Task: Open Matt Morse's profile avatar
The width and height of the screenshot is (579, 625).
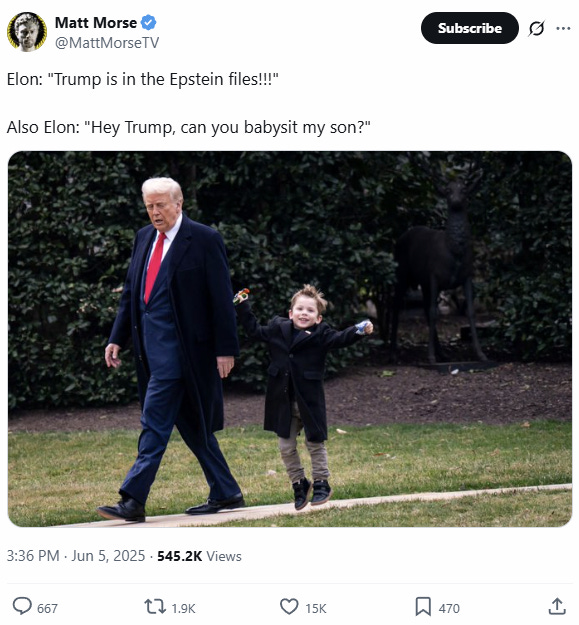Action: pyautogui.click(x=27, y=32)
